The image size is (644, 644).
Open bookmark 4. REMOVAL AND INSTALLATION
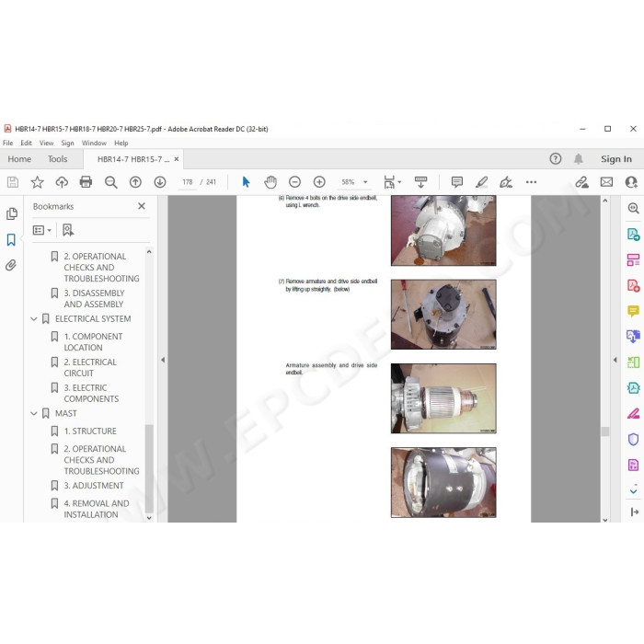[97, 509]
